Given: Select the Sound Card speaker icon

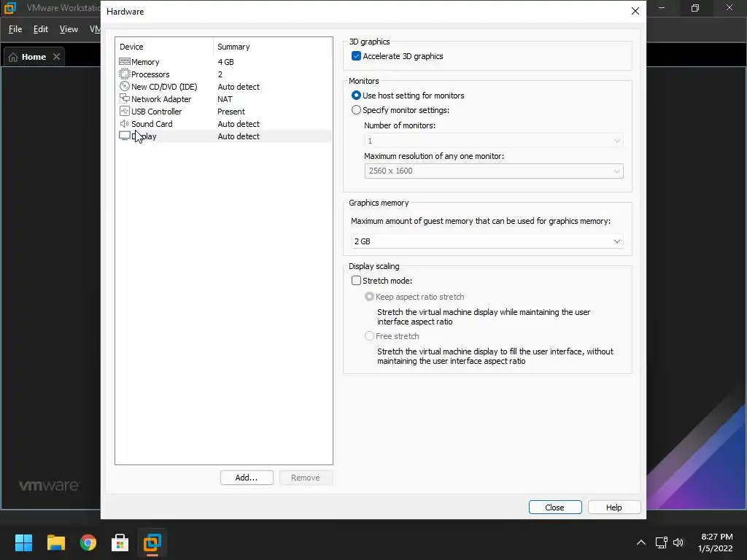Looking at the screenshot, I should [124, 123].
